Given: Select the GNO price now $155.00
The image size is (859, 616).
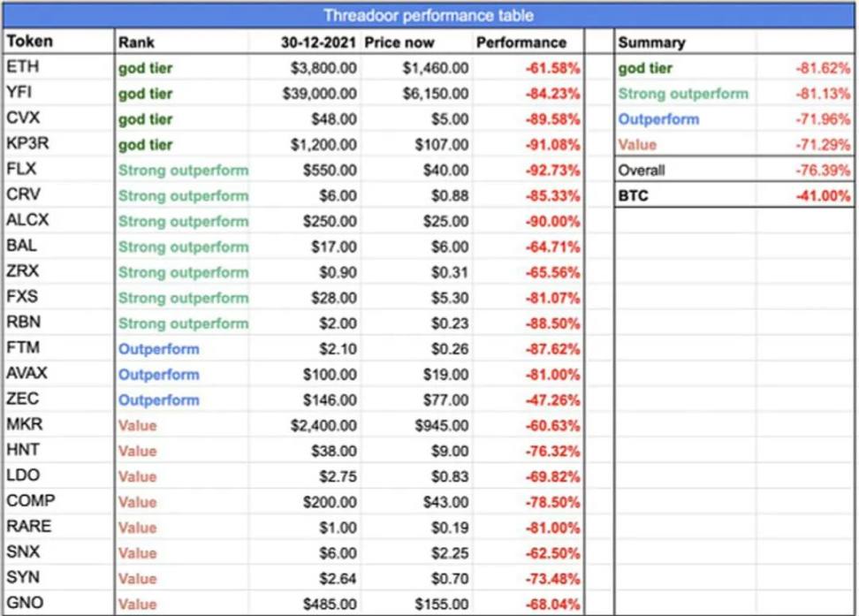Looking at the screenshot, I should (416, 604).
